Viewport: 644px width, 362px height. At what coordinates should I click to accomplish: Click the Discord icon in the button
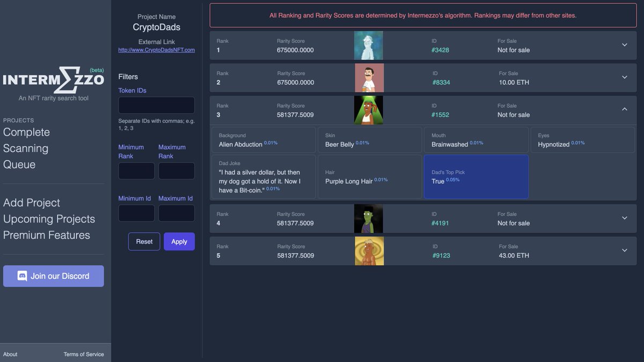[x=23, y=276]
